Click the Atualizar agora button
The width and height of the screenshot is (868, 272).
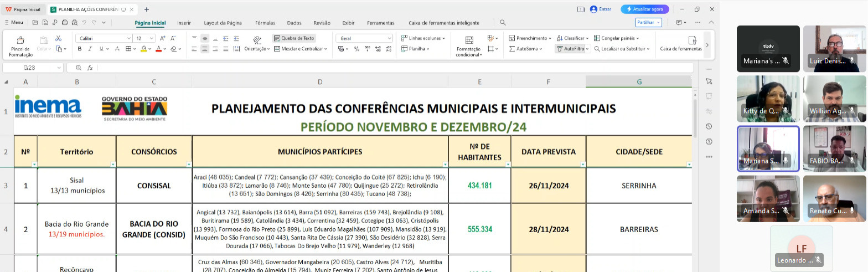coord(645,9)
